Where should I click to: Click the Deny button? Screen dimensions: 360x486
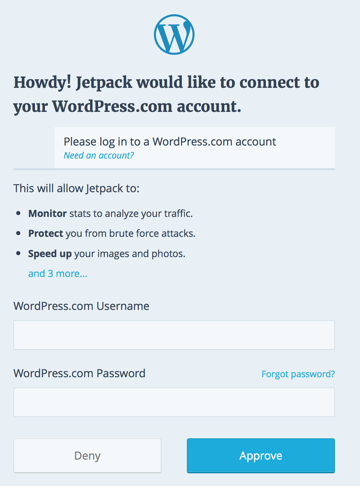click(87, 456)
